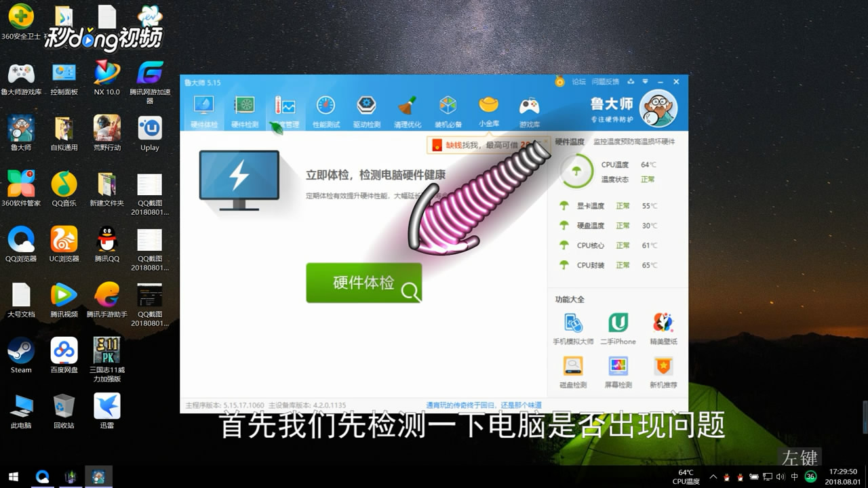This screenshot has height=488, width=868.
Task: Select the 驱动检测 driver detection tab
Action: click(x=367, y=112)
